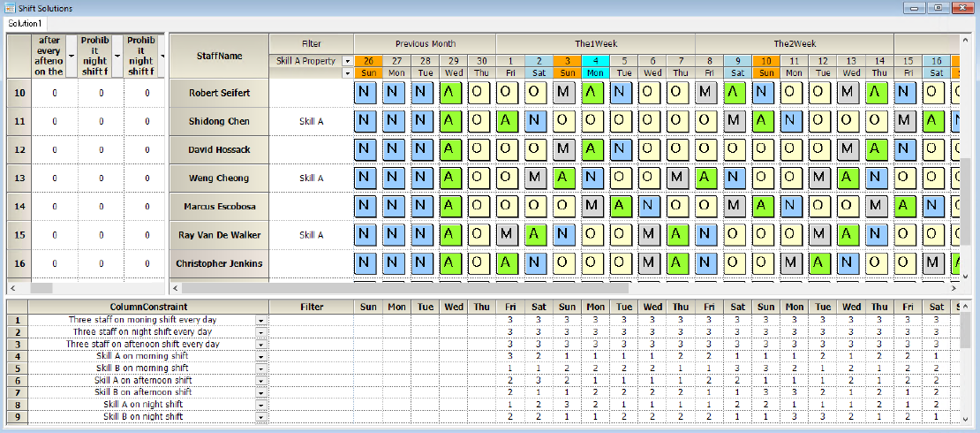This screenshot has height=433, width=980.
Task: Click the schedule's scroll right arrow
Action: coord(954,288)
